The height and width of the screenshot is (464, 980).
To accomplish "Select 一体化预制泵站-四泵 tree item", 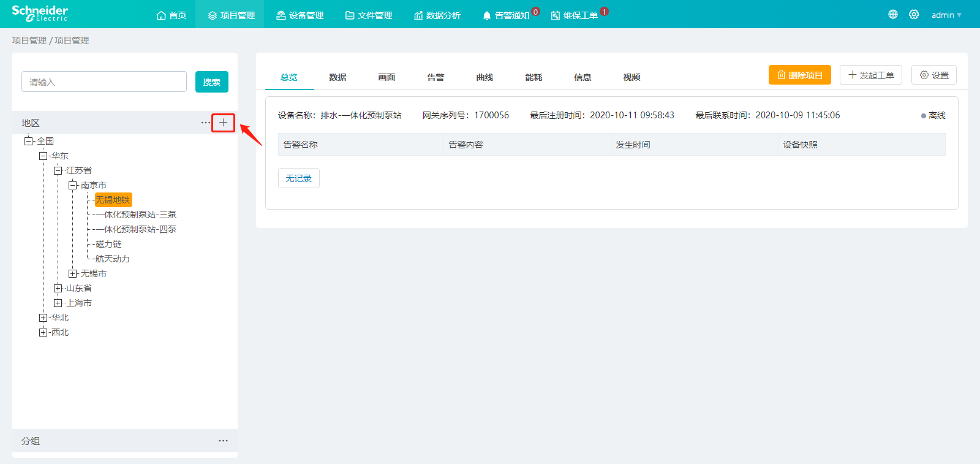I will 136,229.
